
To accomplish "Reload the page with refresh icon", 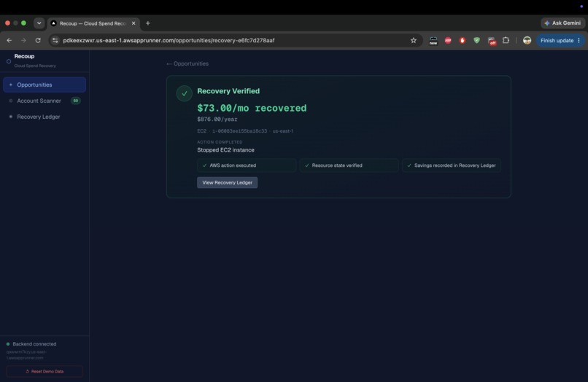I will pos(38,41).
